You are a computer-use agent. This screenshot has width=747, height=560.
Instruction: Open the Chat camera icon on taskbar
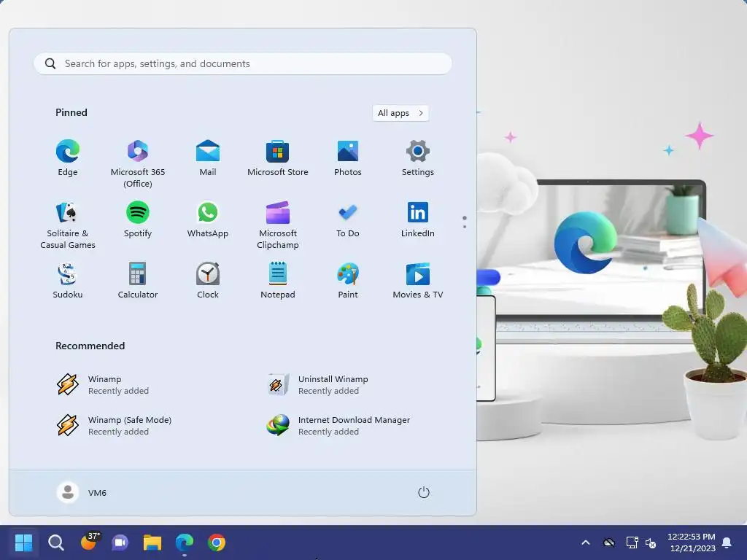point(120,542)
